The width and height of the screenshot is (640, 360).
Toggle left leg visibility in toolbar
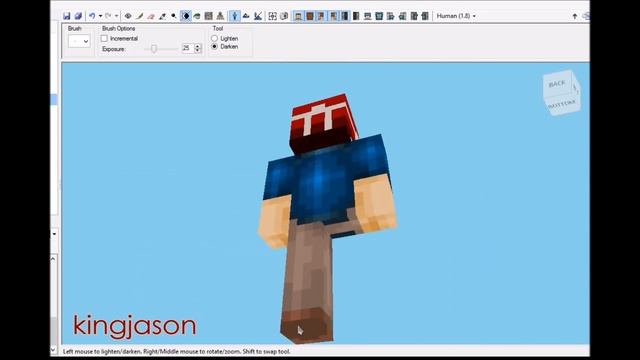click(x=345, y=16)
